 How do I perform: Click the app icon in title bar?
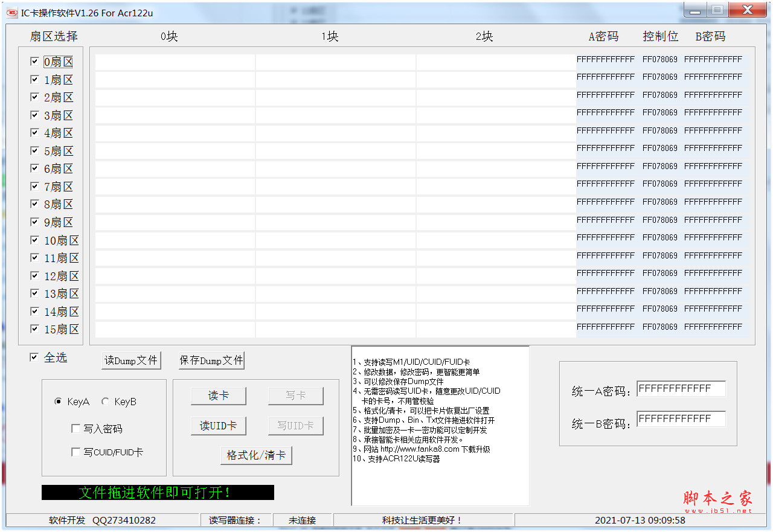click(11, 13)
